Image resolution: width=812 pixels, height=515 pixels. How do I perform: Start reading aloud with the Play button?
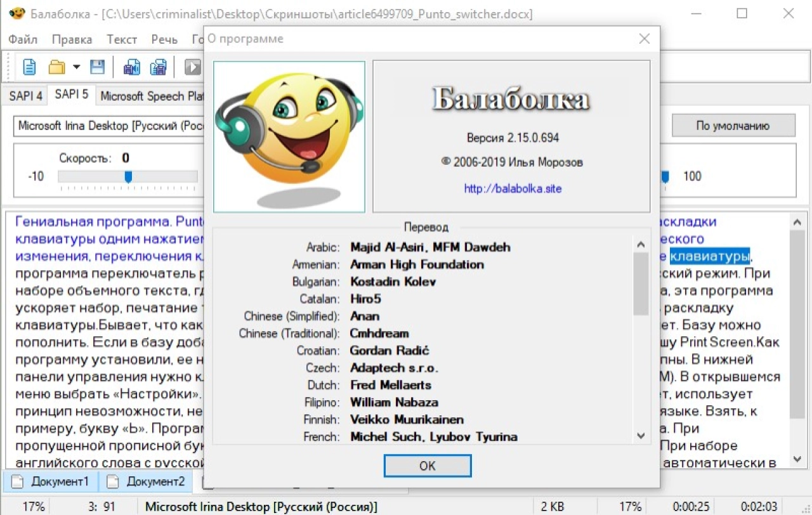[x=192, y=67]
